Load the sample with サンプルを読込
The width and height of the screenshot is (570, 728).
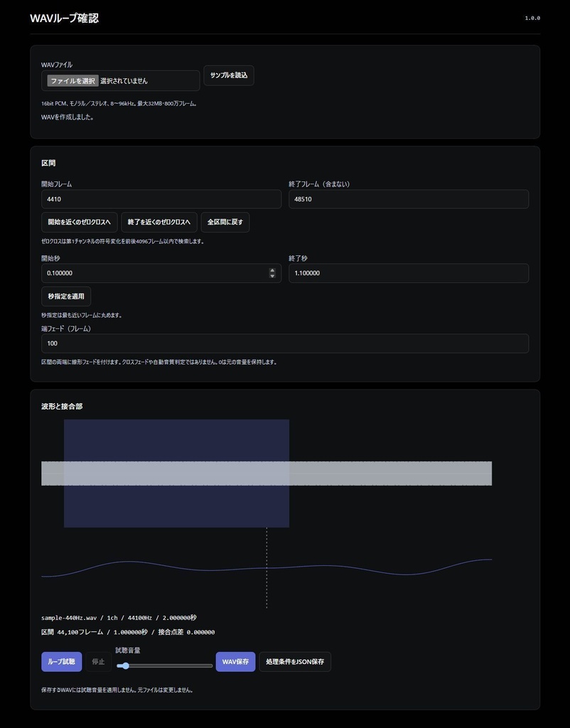click(x=229, y=75)
